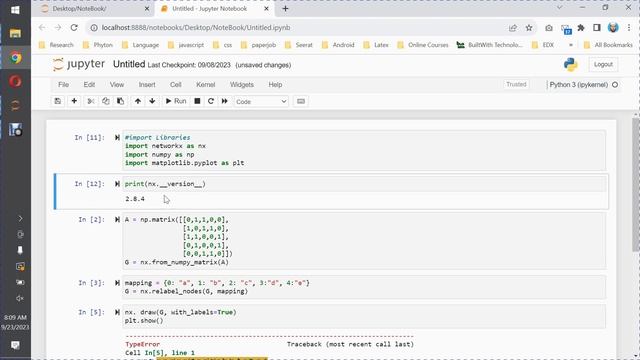The width and height of the screenshot is (640, 360).
Task: Expand hidden system tray icons arrow
Action: tap(20, 218)
